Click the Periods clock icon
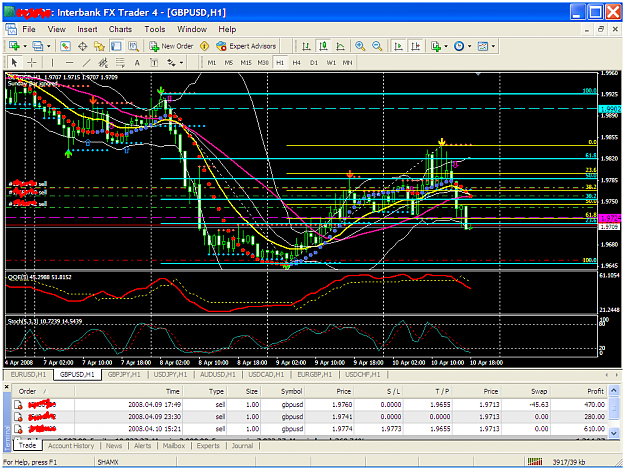The height and width of the screenshot is (470, 625). tap(459, 46)
